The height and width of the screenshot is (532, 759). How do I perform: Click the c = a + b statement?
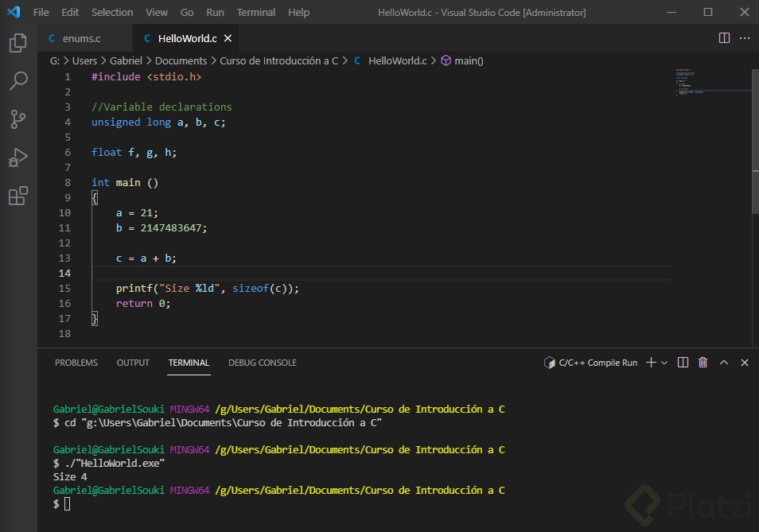tap(146, 258)
